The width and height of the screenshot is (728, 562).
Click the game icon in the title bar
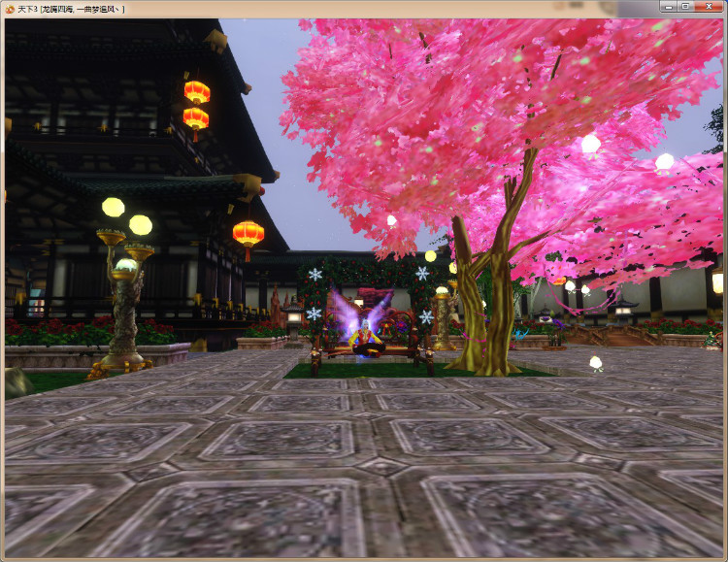tap(9, 9)
